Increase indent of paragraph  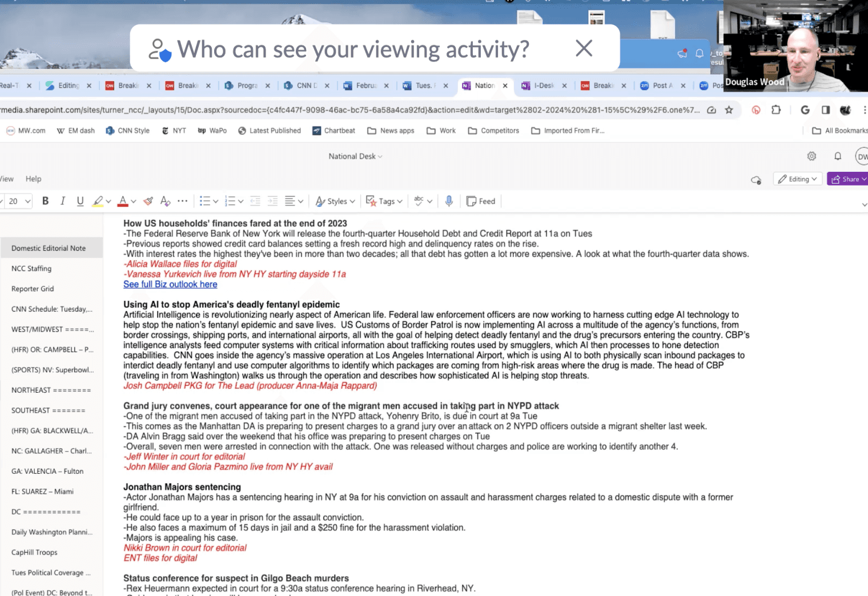(273, 201)
